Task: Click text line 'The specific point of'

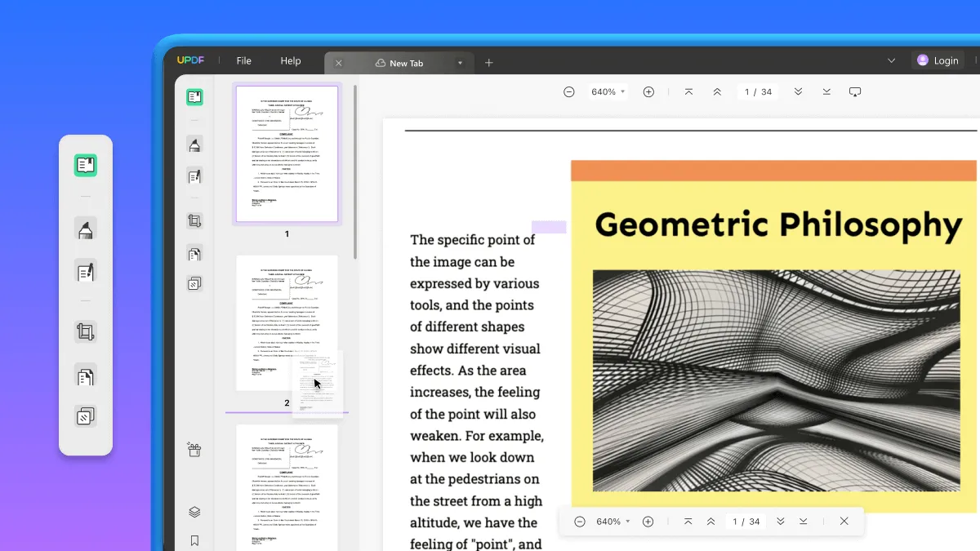Action: coord(473,240)
